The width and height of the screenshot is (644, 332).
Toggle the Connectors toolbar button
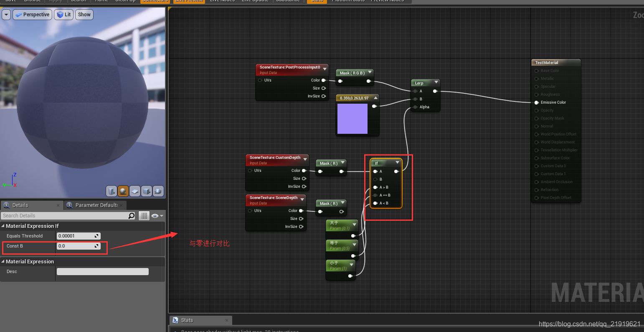click(155, 1)
